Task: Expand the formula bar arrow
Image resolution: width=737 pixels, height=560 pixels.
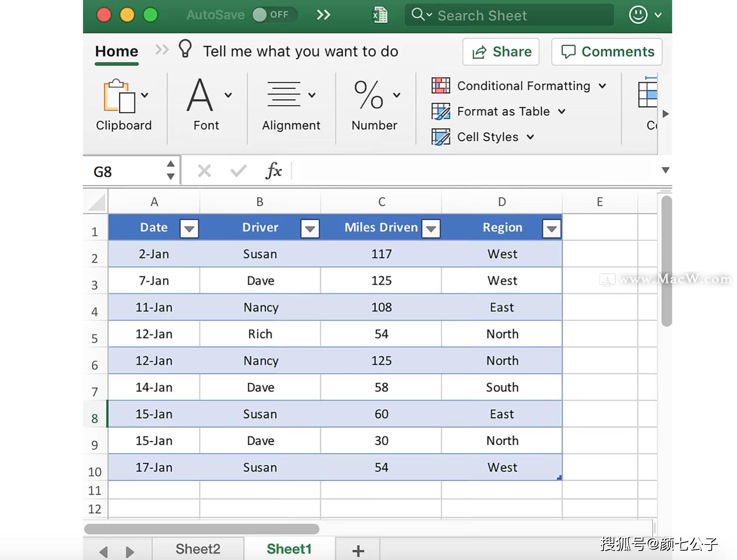Action: (665, 170)
